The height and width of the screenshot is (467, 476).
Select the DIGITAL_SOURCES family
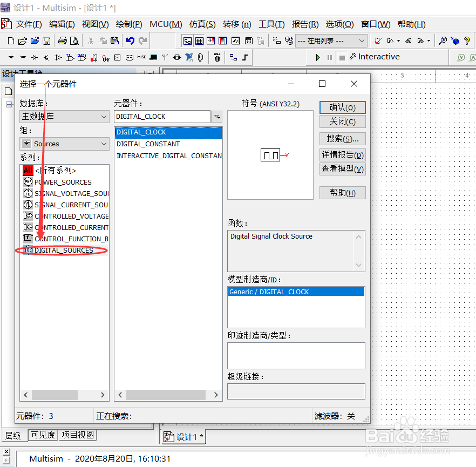tap(65, 250)
